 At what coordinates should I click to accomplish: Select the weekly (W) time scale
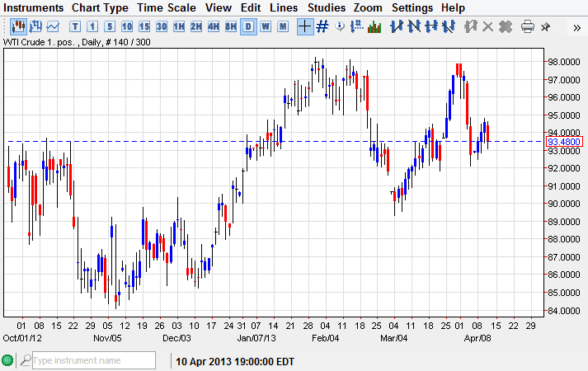tap(266, 26)
